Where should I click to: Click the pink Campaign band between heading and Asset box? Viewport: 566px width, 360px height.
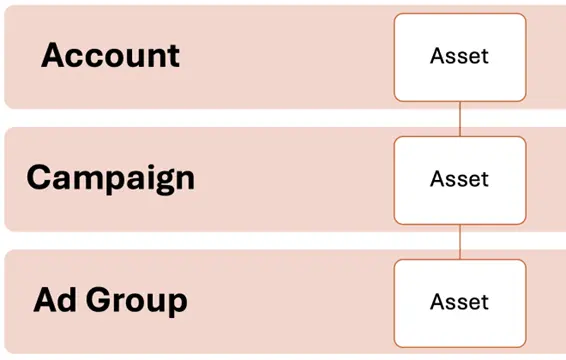(294, 179)
